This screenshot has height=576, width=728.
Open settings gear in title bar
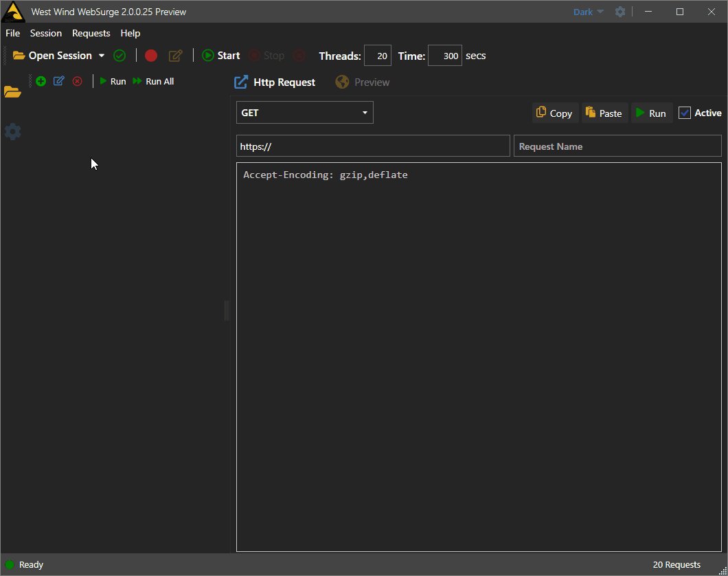point(619,12)
